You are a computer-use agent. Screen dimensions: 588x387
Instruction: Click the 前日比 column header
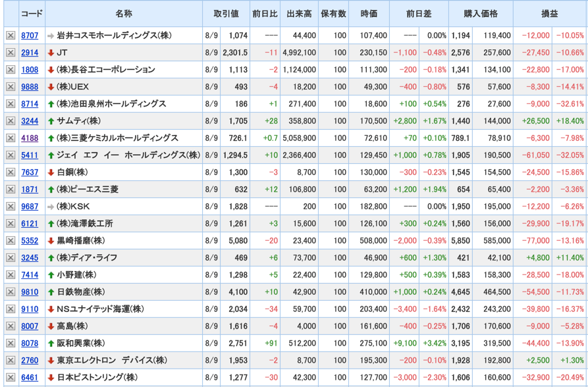point(265,14)
